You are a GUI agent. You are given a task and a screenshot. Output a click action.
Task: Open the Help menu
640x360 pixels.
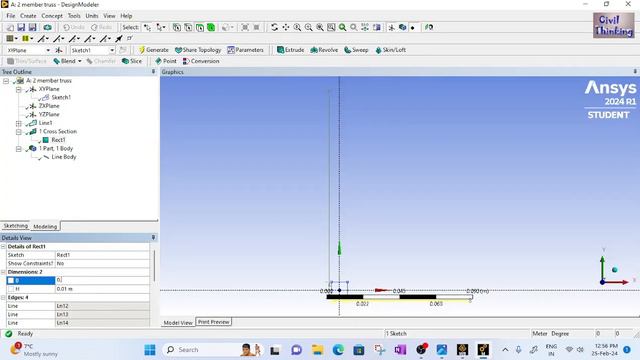(126, 16)
